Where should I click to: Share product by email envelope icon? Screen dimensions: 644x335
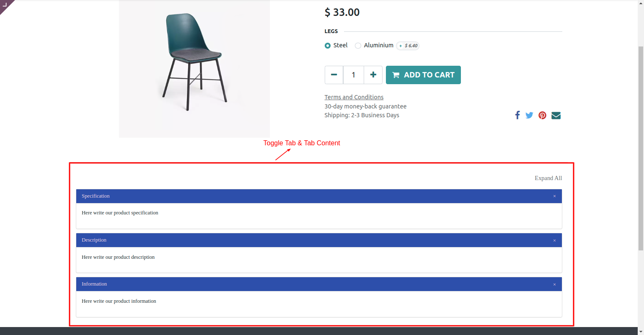pyautogui.click(x=556, y=115)
